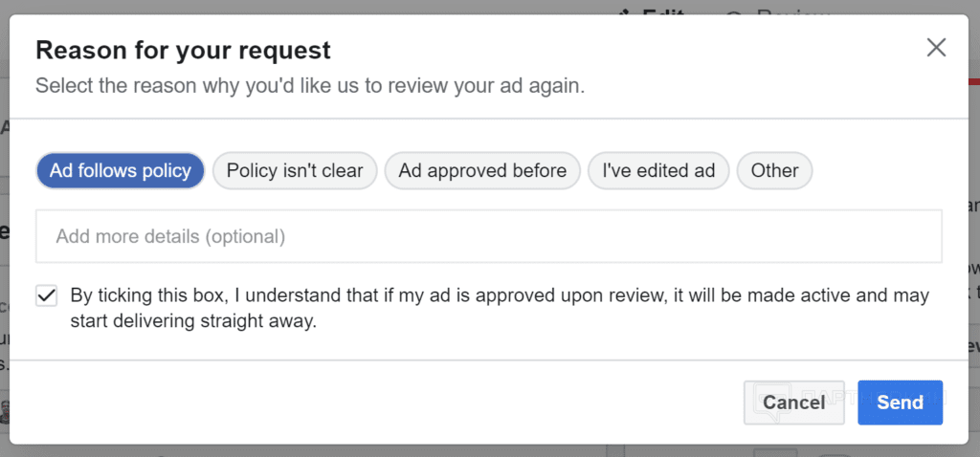Click the 'Select the reason why' subtitle text
Screen dimensions: 980x457
click(310, 85)
